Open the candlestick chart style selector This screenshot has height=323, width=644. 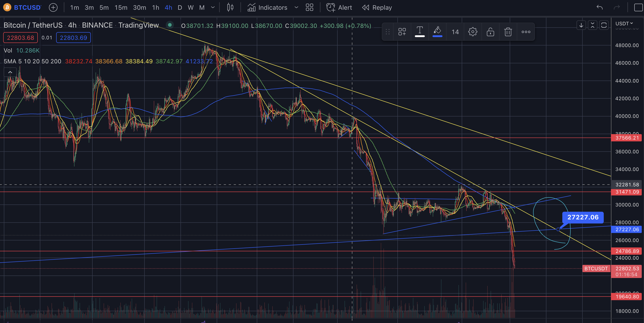pyautogui.click(x=230, y=7)
